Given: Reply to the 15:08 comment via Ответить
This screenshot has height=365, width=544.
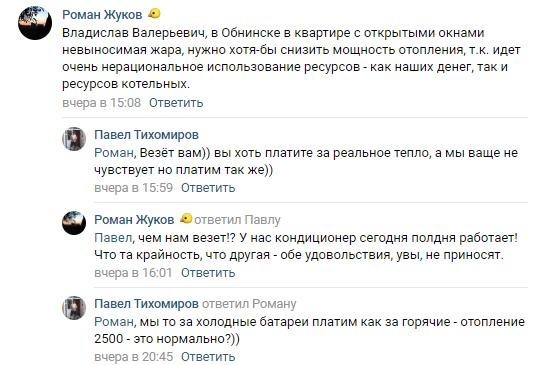Looking at the screenshot, I should (x=176, y=103).
